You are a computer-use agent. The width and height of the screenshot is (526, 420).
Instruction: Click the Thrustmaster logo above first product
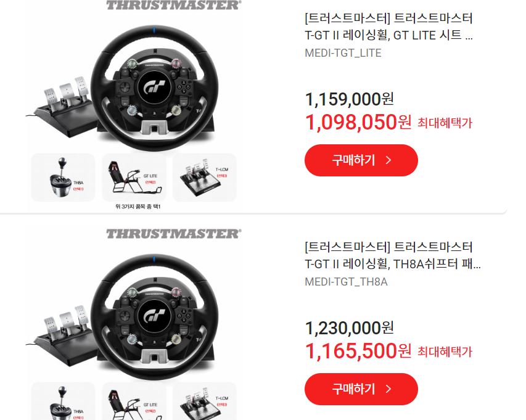tap(173, 5)
